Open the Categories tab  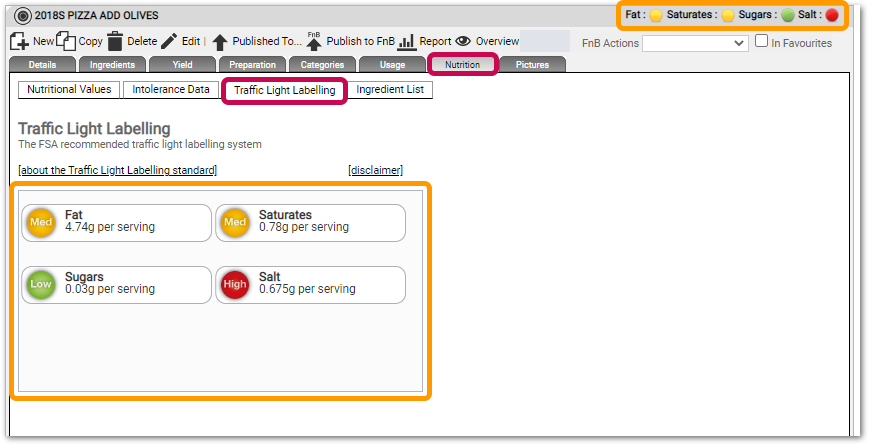(x=323, y=65)
